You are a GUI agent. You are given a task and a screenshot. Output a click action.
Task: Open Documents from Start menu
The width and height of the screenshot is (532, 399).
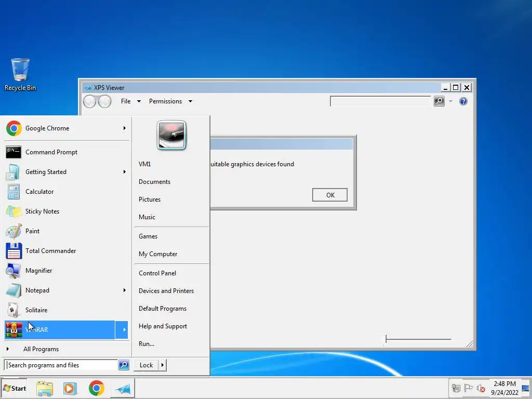(x=154, y=182)
